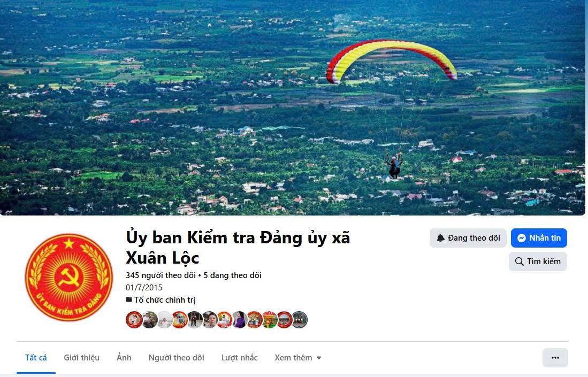Screen dimensions: 588x377
Task: Click the Messenger icon on Nhắn tin
Action: coord(521,238)
